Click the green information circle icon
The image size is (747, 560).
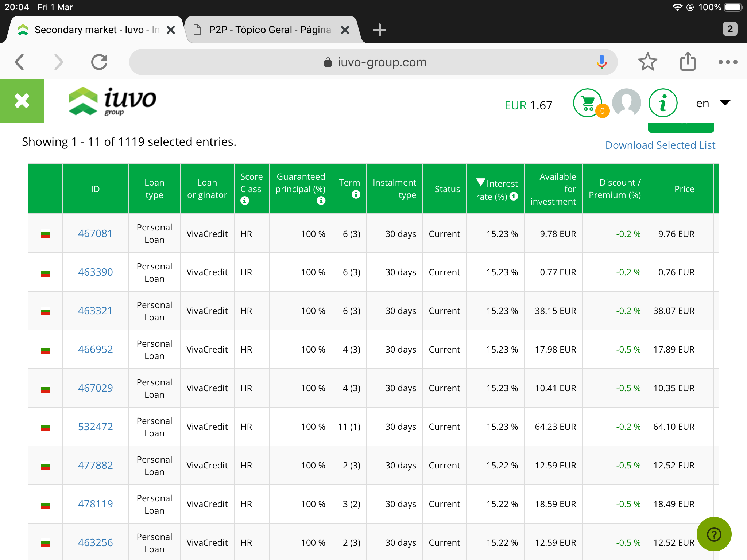pos(663,103)
